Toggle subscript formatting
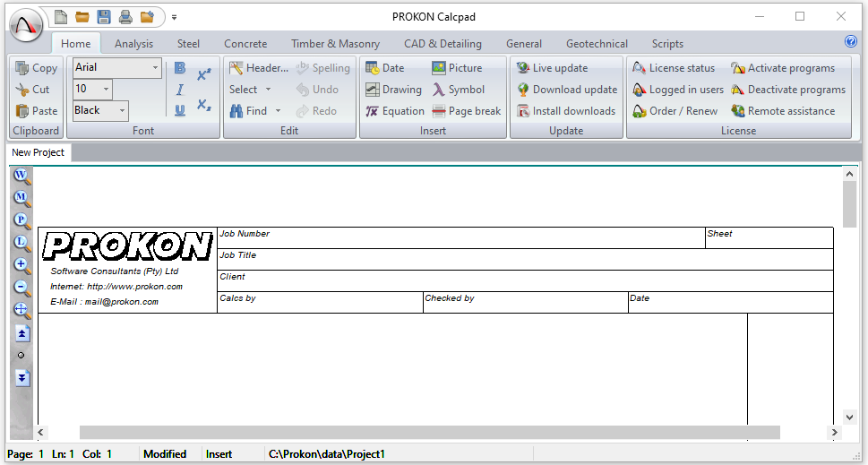This screenshot has height=465, width=868. (203, 104)
